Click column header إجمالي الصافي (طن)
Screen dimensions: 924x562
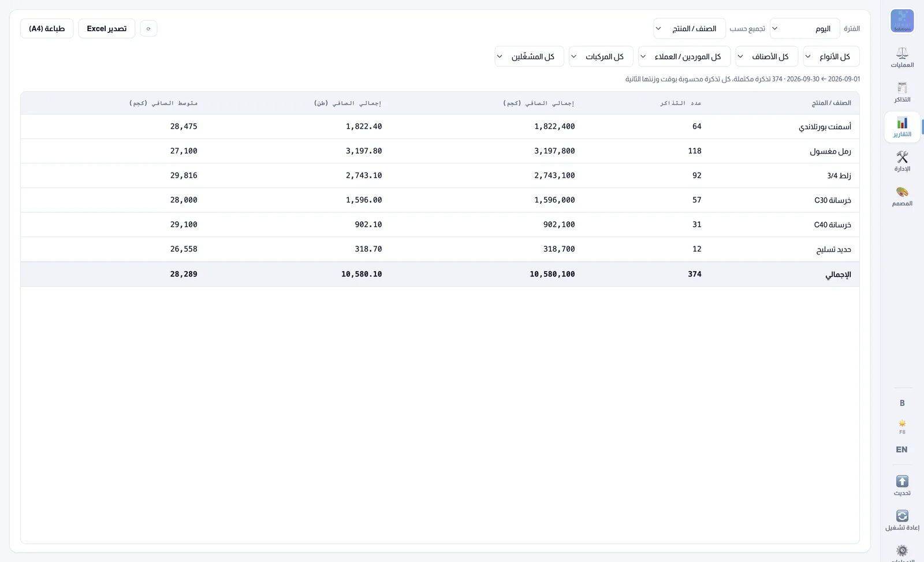click(348, 103)
